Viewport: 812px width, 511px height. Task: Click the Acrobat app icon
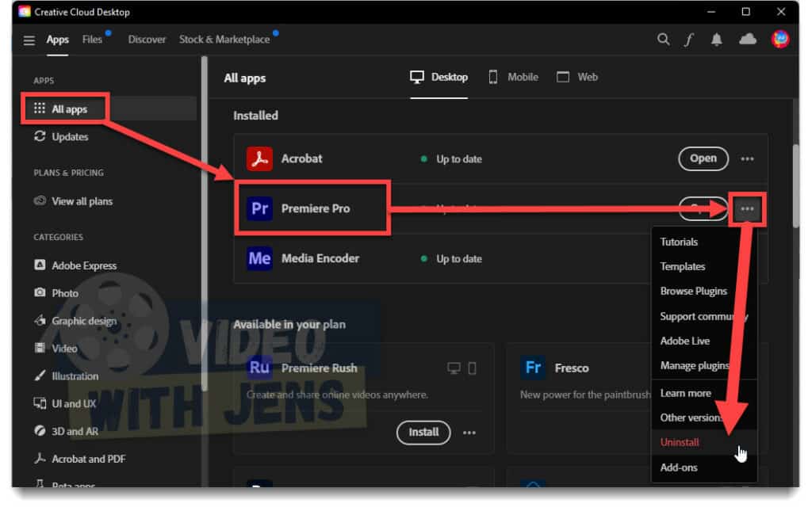(259, 158)
